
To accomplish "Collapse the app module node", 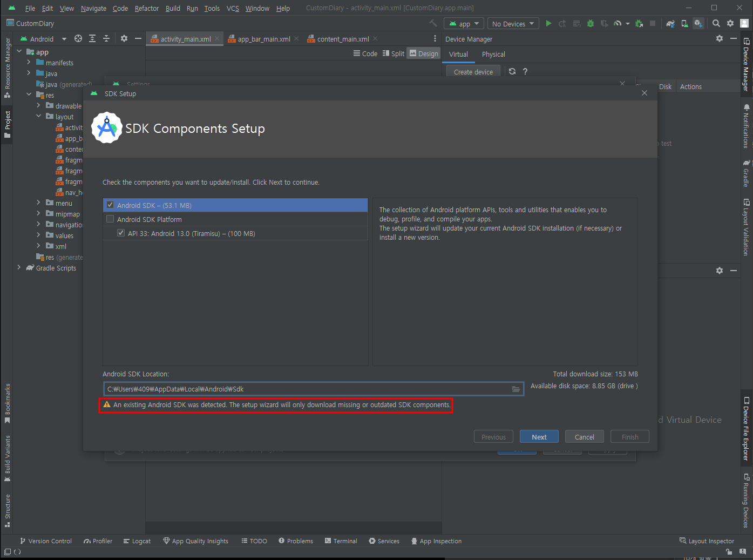I will point(19,52).
